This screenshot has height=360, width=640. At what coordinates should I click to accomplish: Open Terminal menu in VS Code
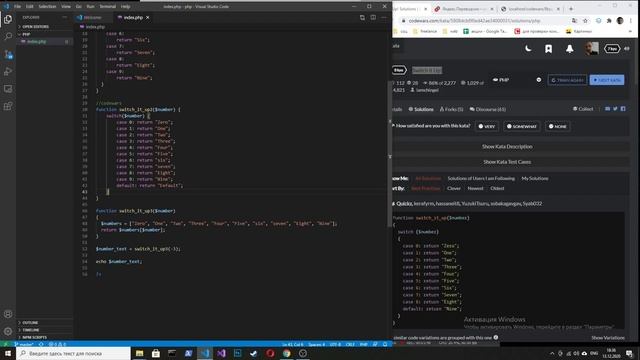(x=108, y=7)
